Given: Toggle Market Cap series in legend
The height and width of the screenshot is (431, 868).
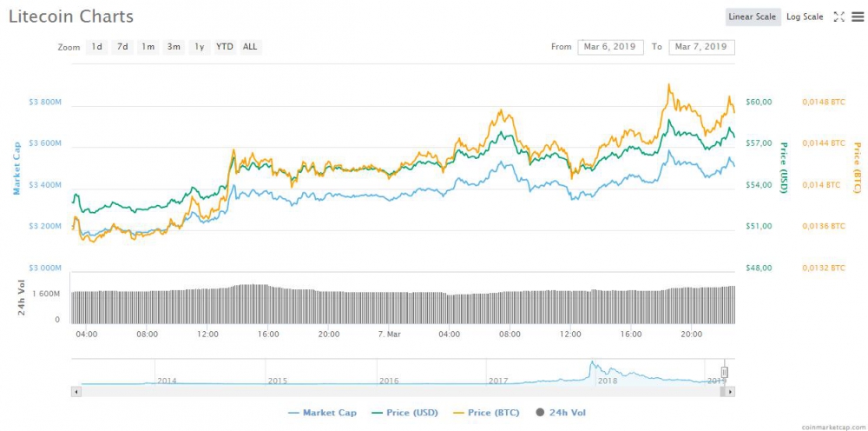Looking at the screenshot, I should click(x=323, y=413).
